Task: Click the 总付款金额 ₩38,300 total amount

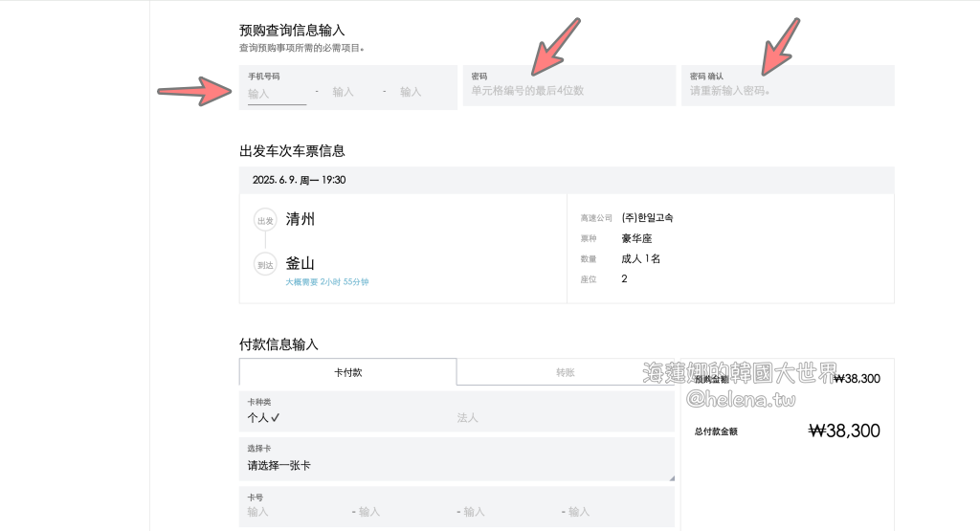Action: (843, 431)
